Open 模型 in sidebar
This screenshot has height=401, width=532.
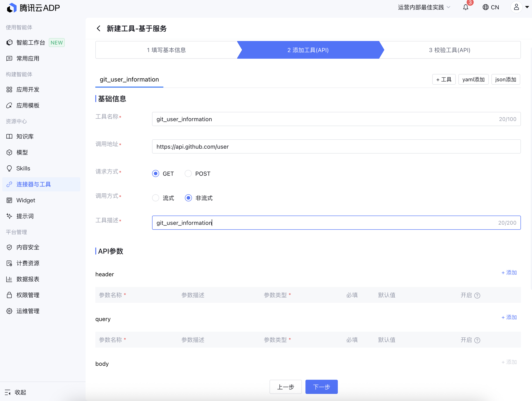coord(22,152)
